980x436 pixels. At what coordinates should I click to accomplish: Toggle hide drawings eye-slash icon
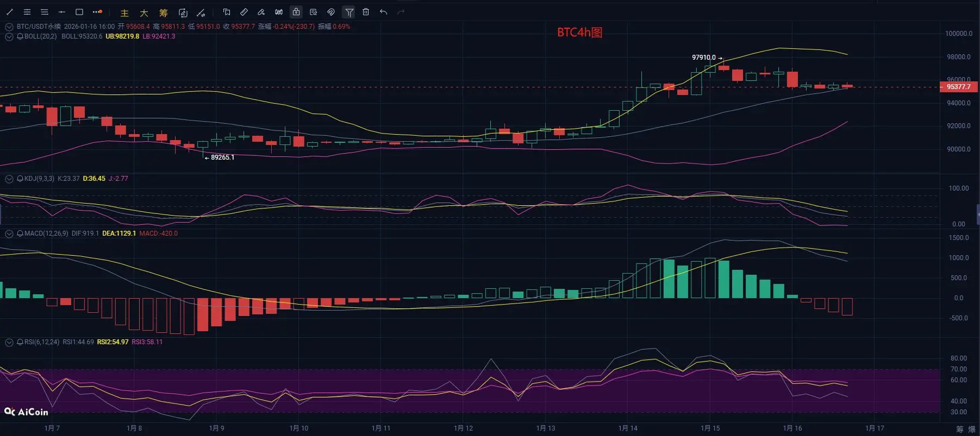point(331,12)
